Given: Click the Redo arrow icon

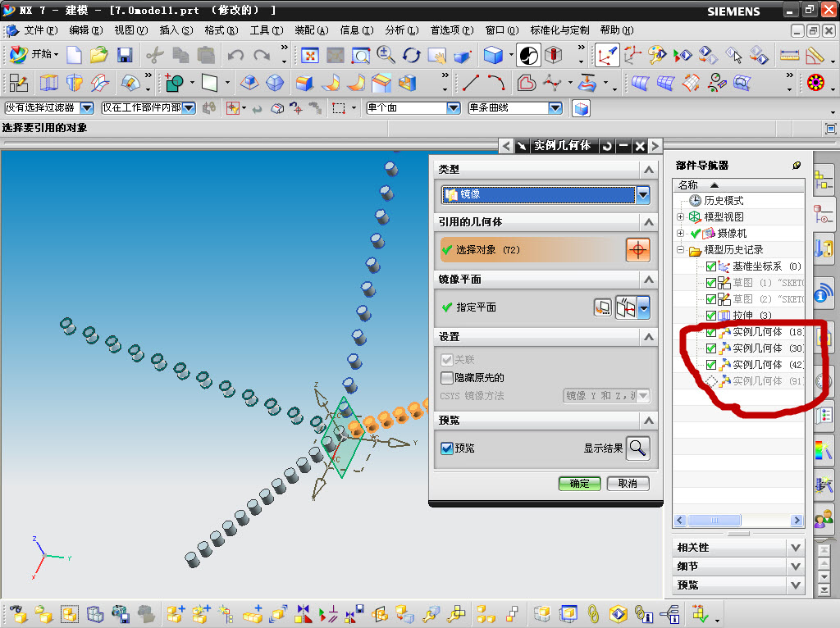Looking at the screenshot, I should (262, 55).
